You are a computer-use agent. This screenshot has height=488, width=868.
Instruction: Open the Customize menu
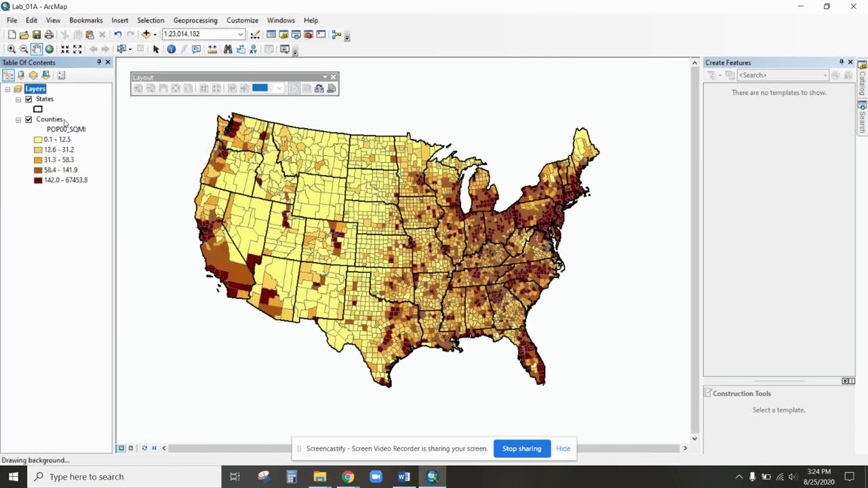point(242,20)
